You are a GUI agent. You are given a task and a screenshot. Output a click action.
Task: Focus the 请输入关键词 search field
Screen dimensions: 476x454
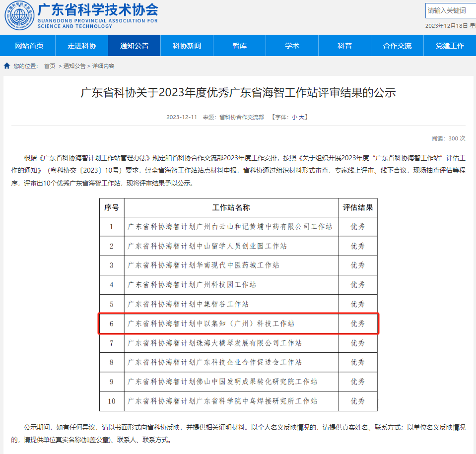pyautogui.click(x=451, y=10)
